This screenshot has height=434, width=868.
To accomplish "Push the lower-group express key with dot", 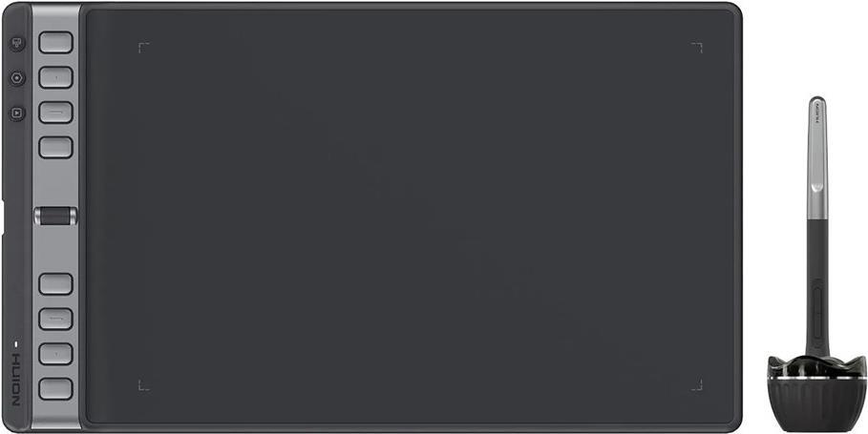I will point(55,354).
